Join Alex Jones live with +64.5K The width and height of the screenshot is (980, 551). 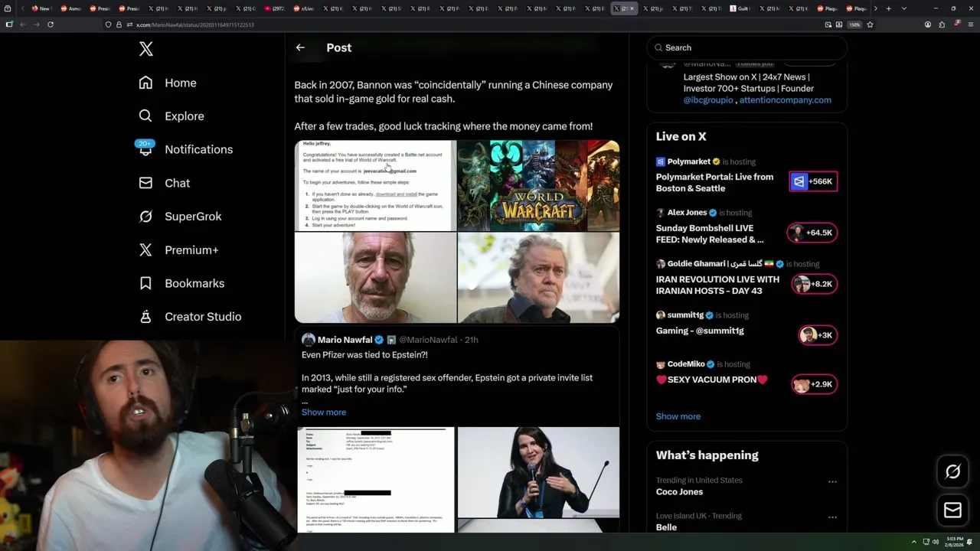coord(812,233)
